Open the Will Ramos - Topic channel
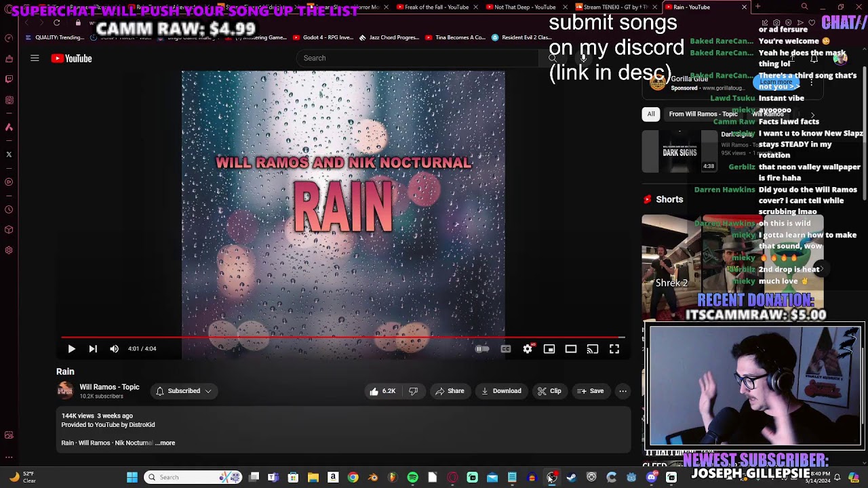 coord(109,387)
